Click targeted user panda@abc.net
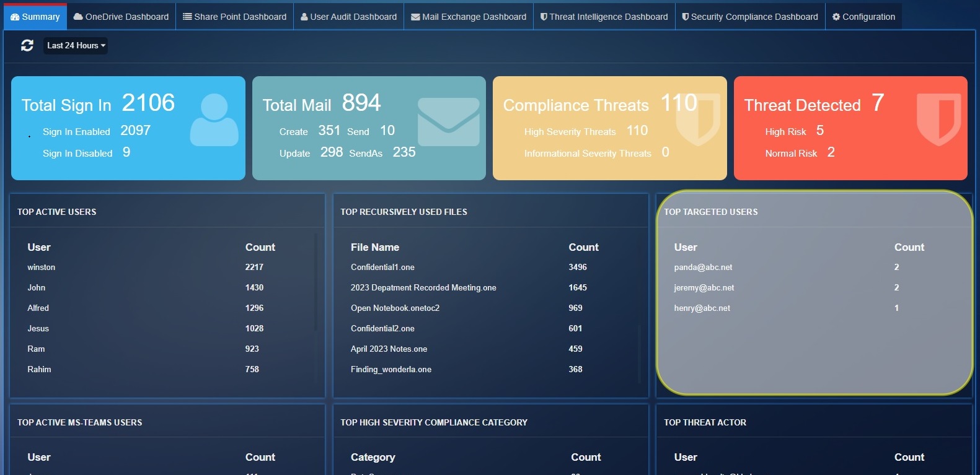Viewport: 980px width, 475px height. (x=703, y=268)
